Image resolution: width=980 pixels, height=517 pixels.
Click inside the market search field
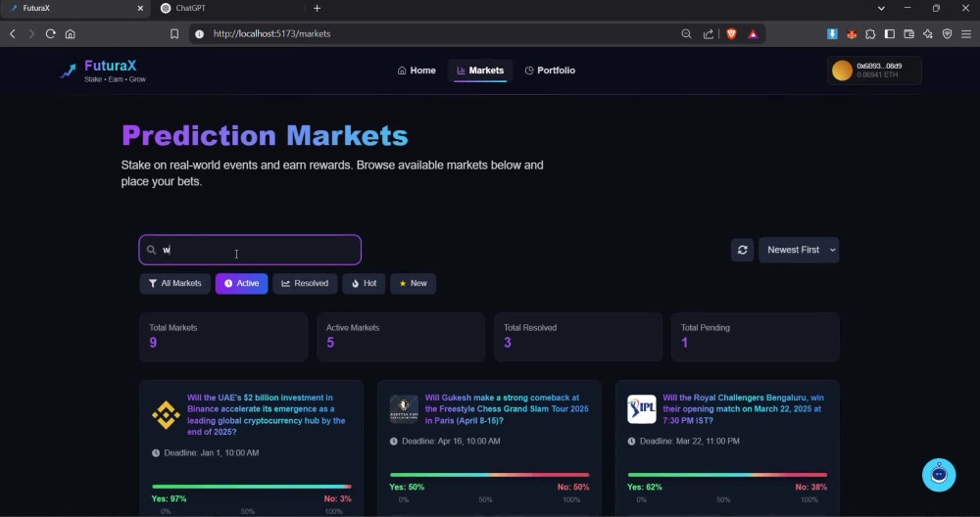[x=250, y=250]
